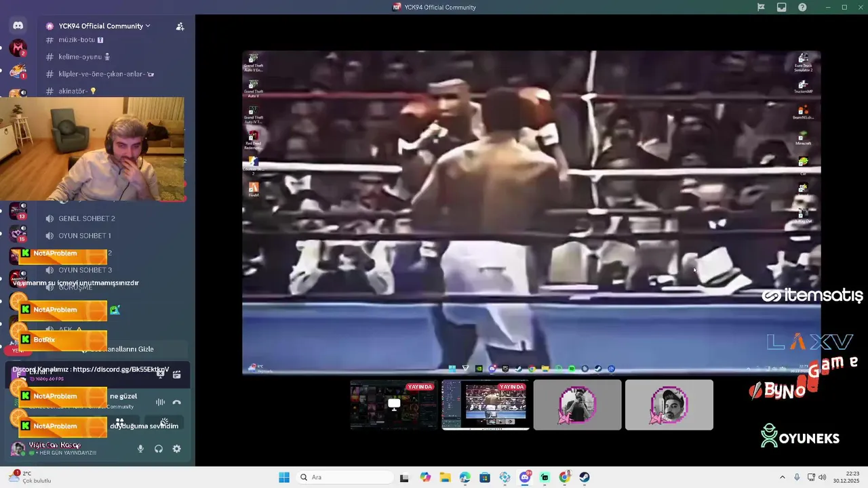Image resolution: width=868 pixels, height=488 pixels.
Task: Open Steam from the taskbar
Action: click(x=585, y=477)
